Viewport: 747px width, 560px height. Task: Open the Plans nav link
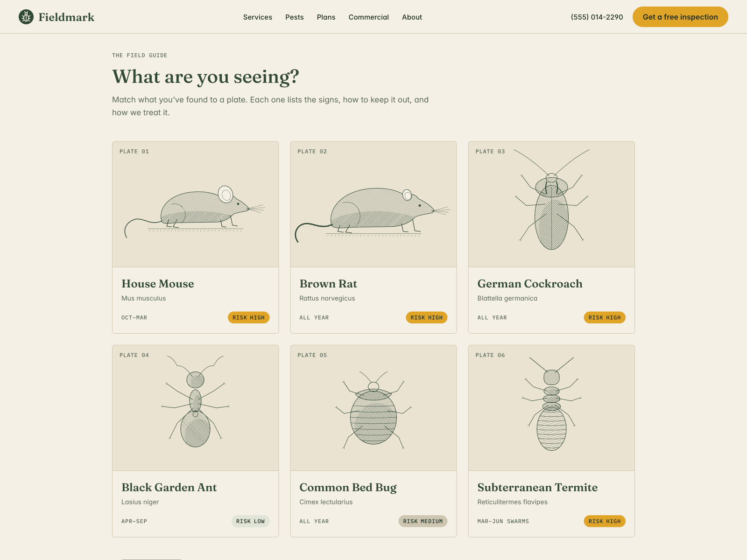point(326,17)
